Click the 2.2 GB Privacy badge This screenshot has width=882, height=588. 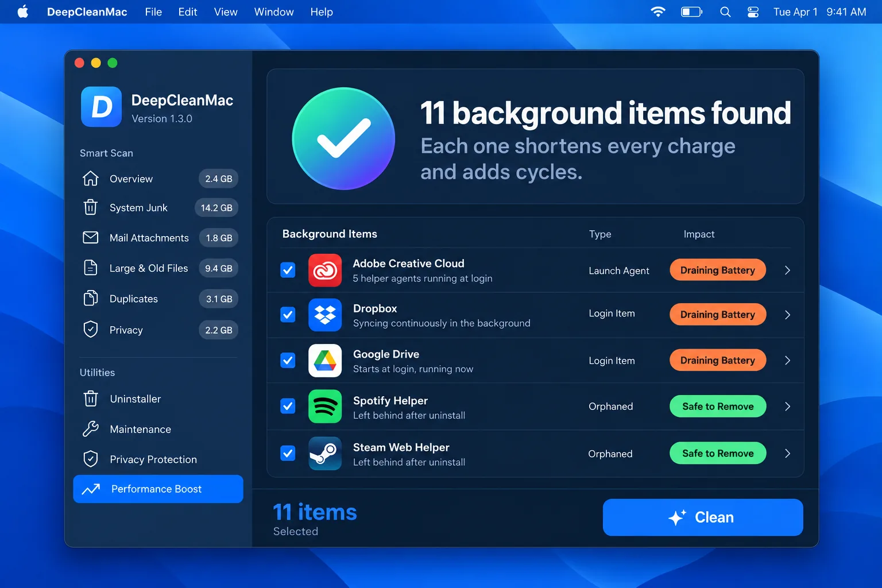(x=219, y=330)
